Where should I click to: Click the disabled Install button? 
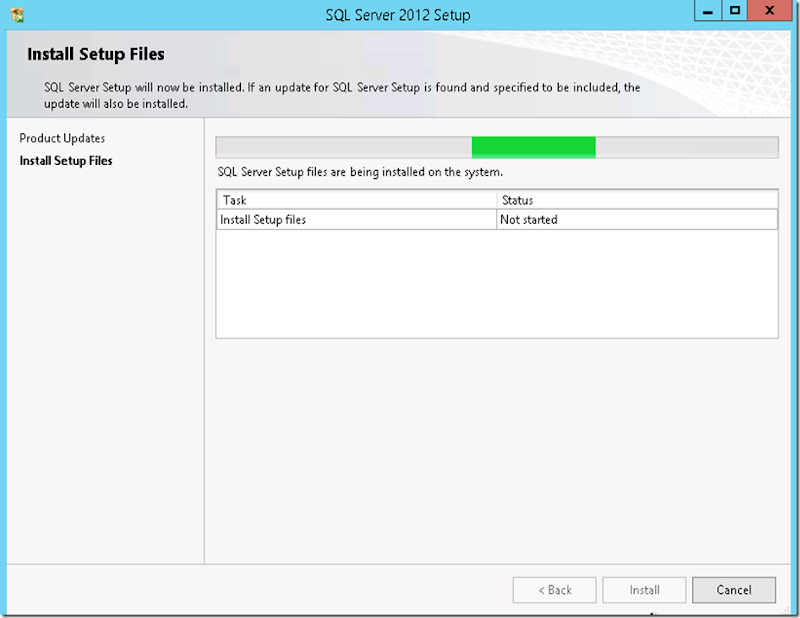(644, 590)
